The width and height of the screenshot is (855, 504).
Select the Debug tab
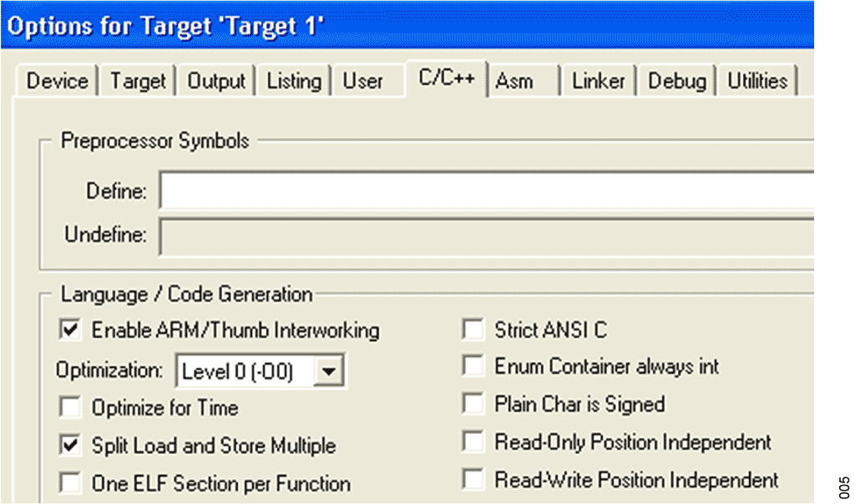click(x=676, y=81)
